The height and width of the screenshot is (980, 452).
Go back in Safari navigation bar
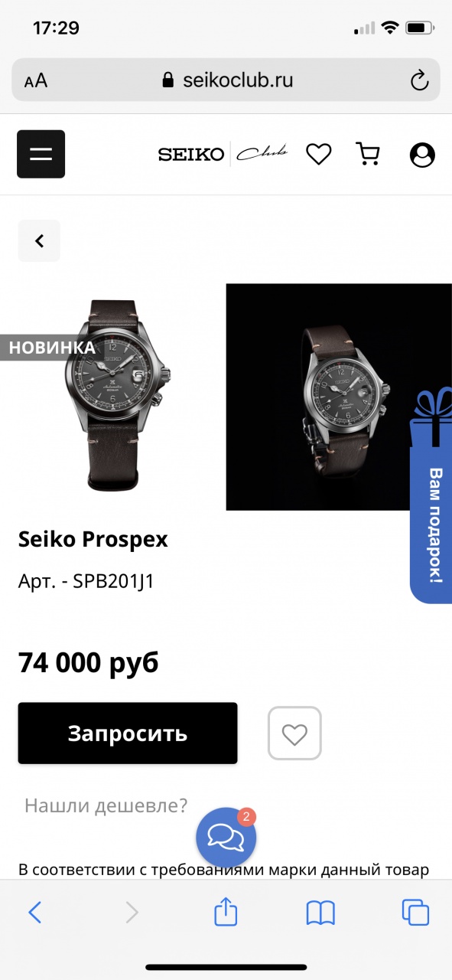34,912
